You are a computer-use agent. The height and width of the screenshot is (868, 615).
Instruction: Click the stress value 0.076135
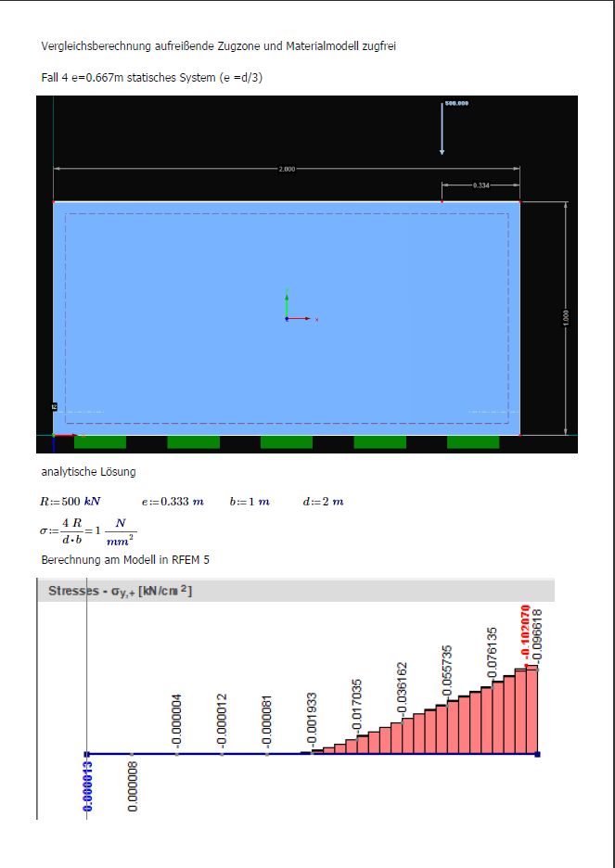tap(492, 652)
